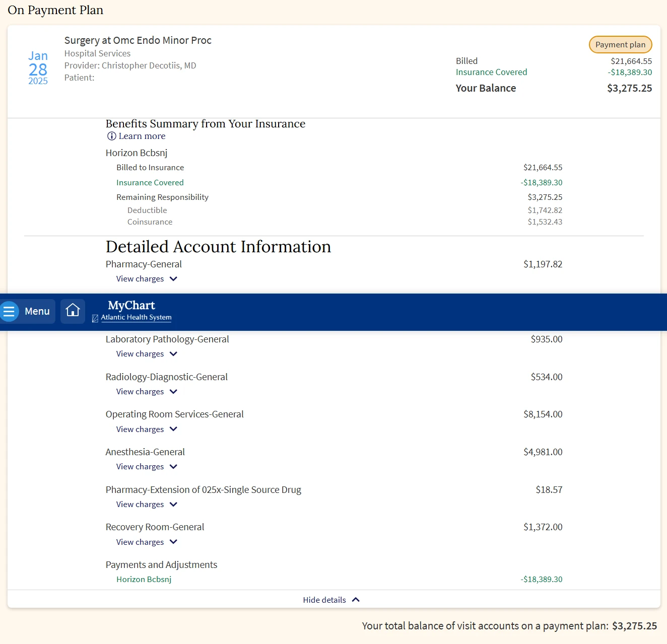Click the Billed to Insurance label
Screen dimensions: 667x644
coord(150,168)
